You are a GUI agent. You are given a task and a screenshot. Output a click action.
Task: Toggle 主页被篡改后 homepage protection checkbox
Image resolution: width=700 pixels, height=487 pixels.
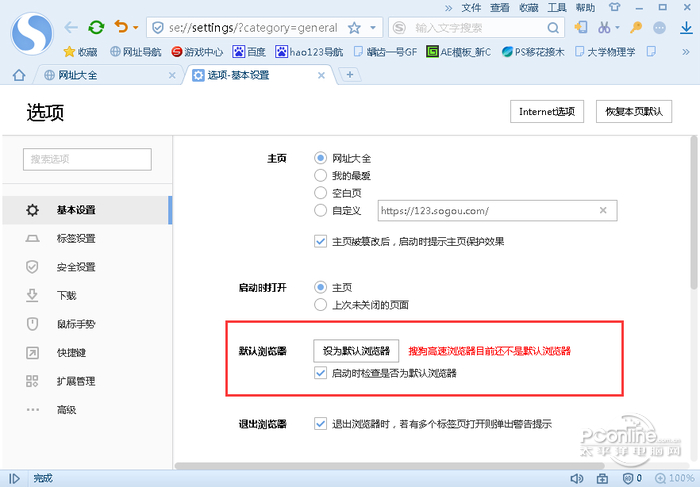[x=320, y=241]
